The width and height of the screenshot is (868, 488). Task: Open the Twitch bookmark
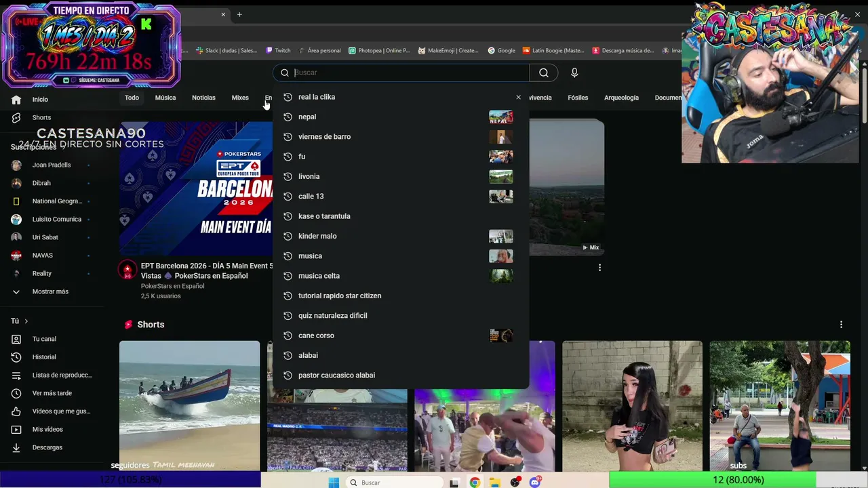(x=278, y=50)
